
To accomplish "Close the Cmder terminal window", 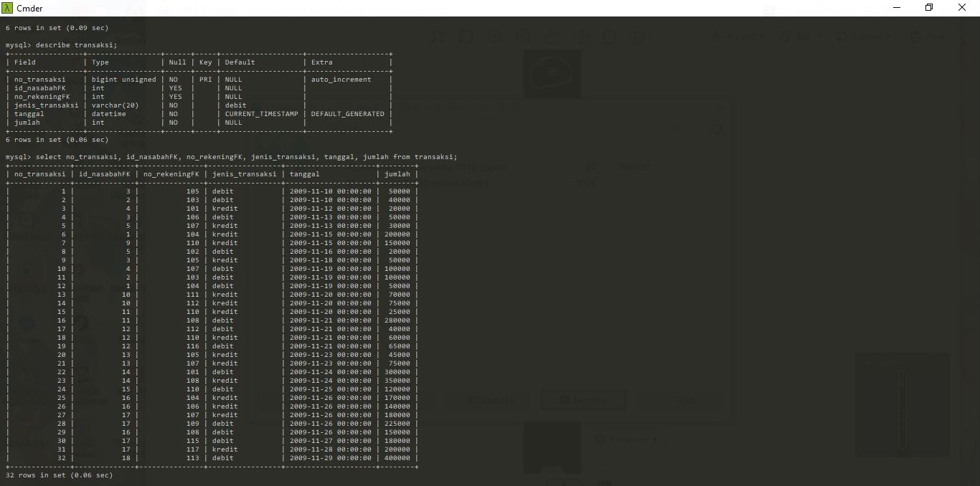I will (x=962, y=8).
